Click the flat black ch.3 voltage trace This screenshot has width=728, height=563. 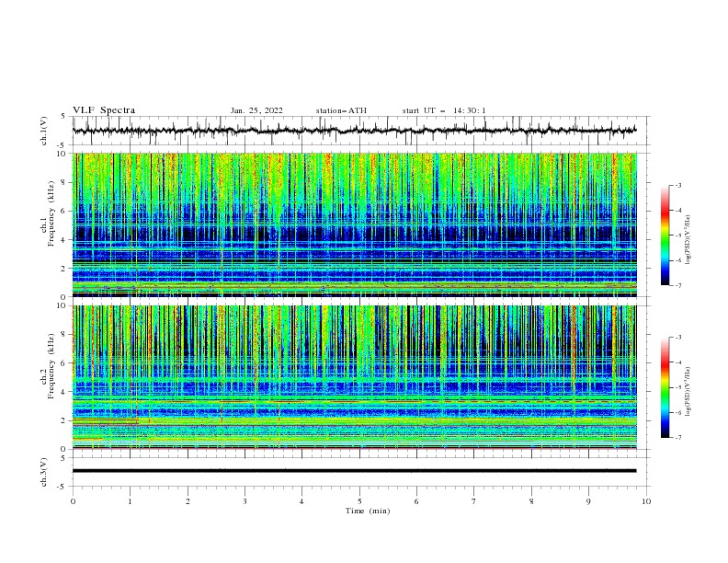coord(354,471)
